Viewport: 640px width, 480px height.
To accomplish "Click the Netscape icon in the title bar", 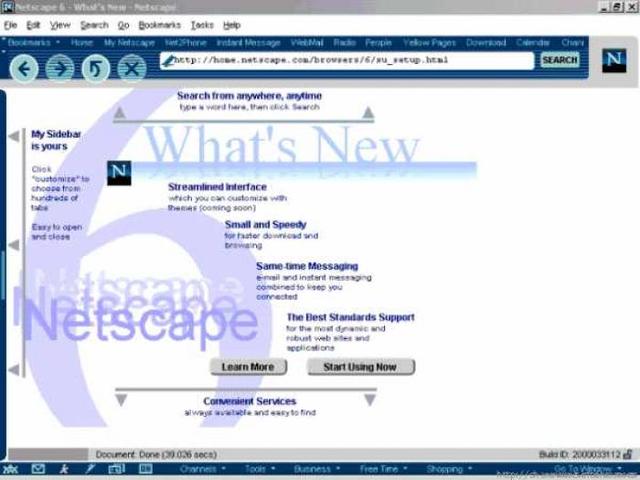I will click(x=7, y=7).
